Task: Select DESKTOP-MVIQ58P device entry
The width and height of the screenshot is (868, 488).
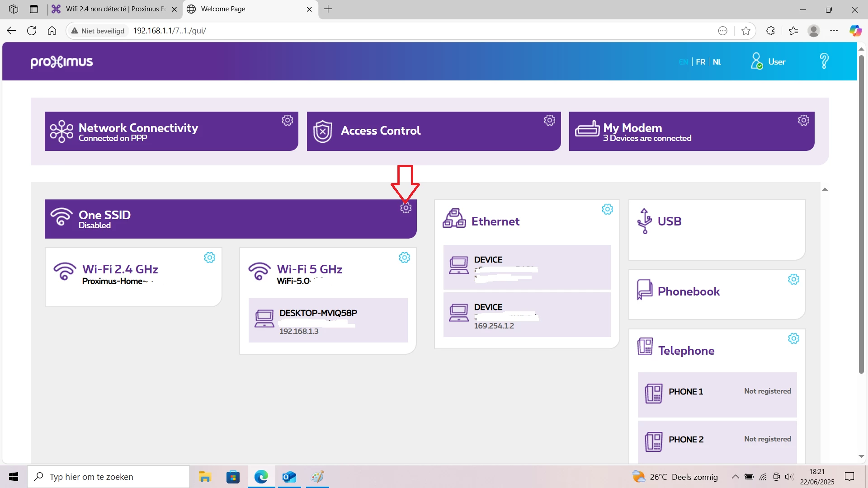Action: (328, 320)
